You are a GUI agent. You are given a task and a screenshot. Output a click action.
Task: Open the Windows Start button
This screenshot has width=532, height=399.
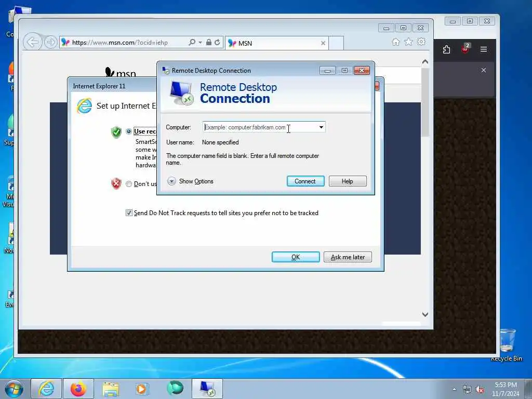pos(14,389)
